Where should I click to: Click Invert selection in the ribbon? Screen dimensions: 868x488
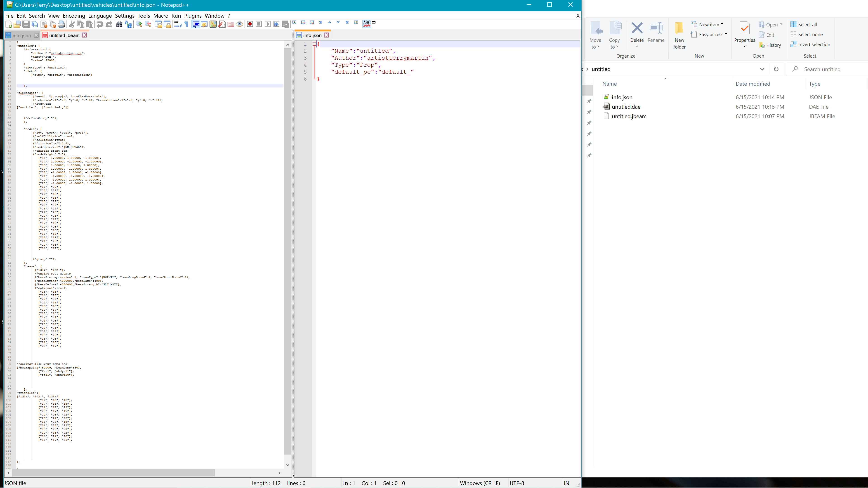pyautogui.click(x=810, y=45)
